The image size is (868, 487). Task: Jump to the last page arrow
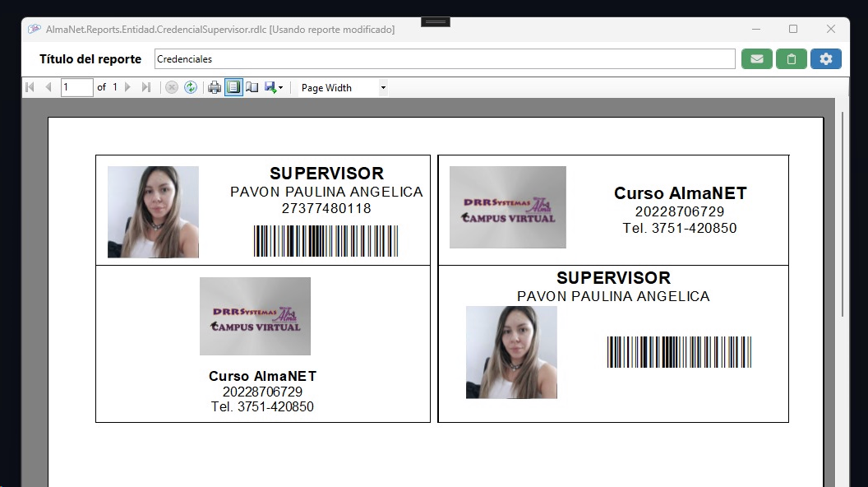[x=146, y=87]
